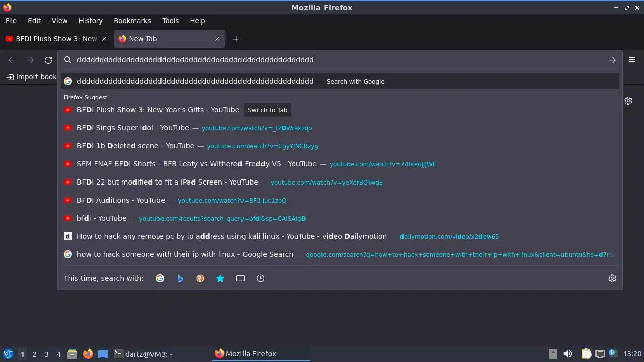Screen dimensions: 644x362
Task: Click the forward navigation arrow
Action: tap(30, 60)
